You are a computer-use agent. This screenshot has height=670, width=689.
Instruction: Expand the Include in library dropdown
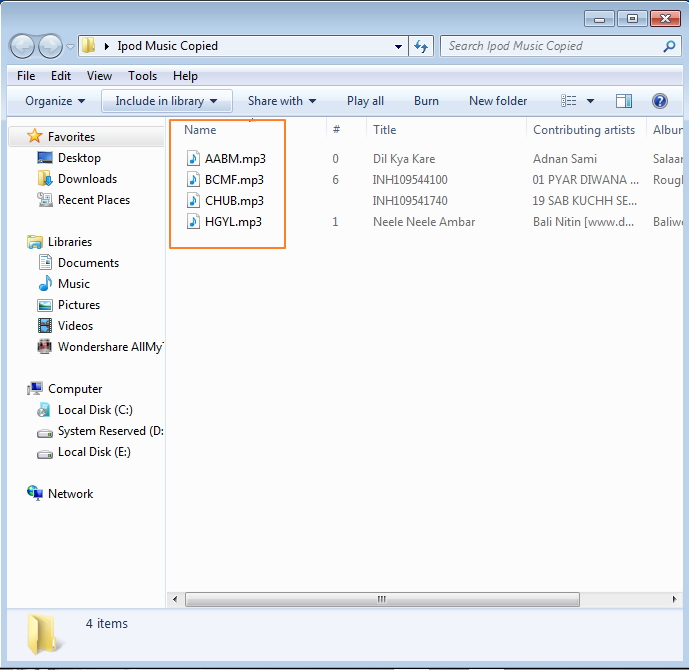pyautogui.click(x=166, y=101)
